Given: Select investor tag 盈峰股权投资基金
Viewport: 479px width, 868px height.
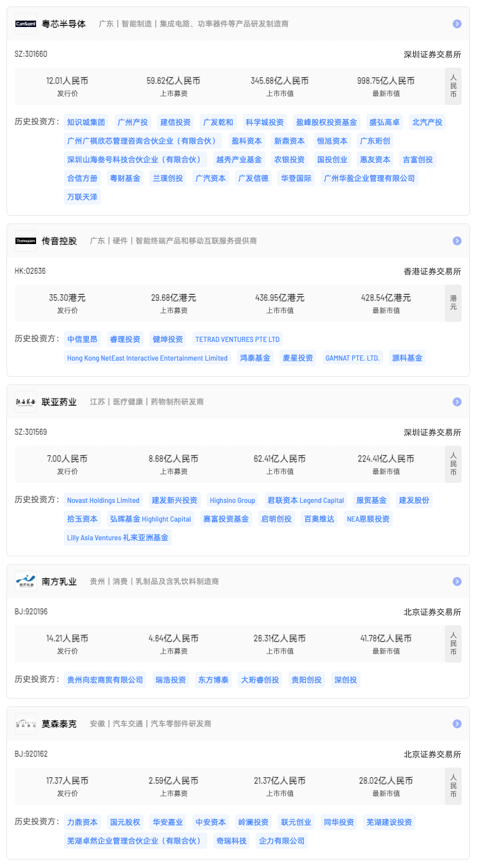Looking at the screenshot, I should (326, 122).
